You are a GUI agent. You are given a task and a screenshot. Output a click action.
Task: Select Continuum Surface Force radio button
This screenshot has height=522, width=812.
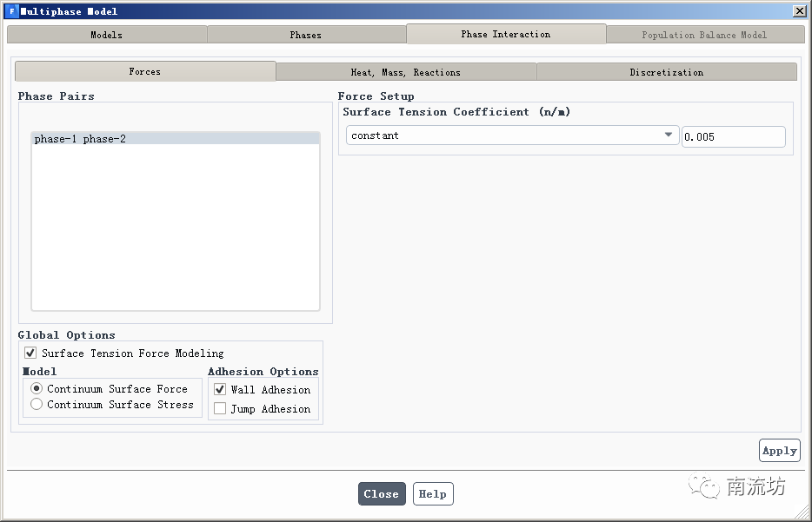pos(37,389)
